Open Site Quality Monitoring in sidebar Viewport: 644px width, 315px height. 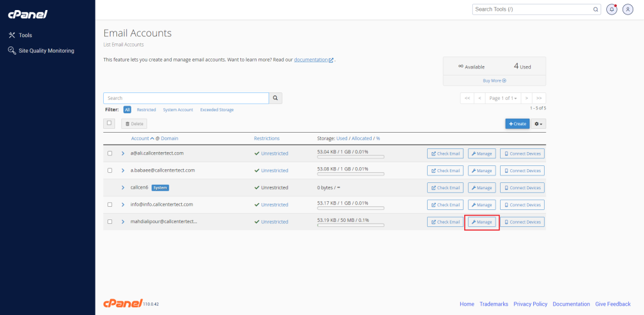[x=45, y=51]
